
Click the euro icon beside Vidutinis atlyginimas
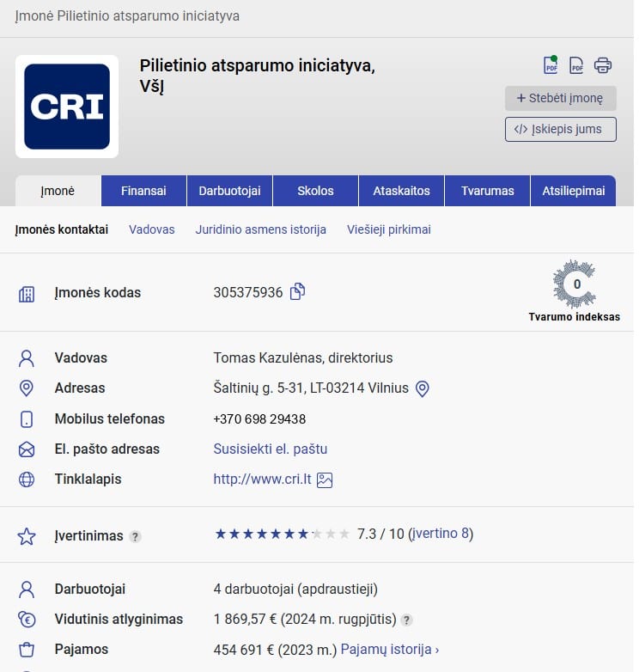coord(27,620)
